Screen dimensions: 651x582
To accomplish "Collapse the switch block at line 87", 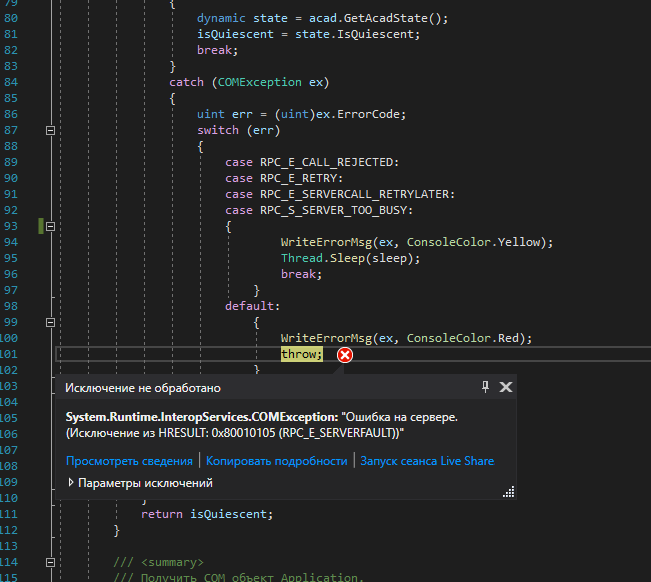I will coord(50,130).
